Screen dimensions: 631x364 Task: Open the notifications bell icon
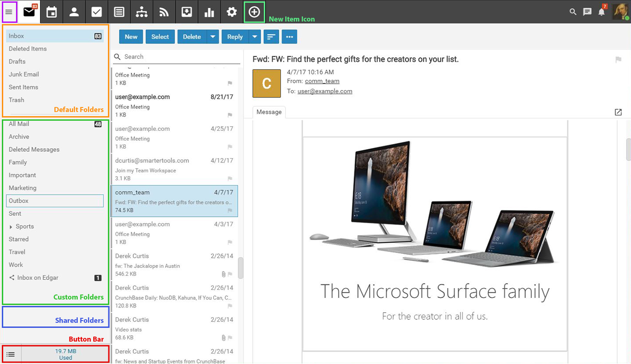click(x=602, y=12)
